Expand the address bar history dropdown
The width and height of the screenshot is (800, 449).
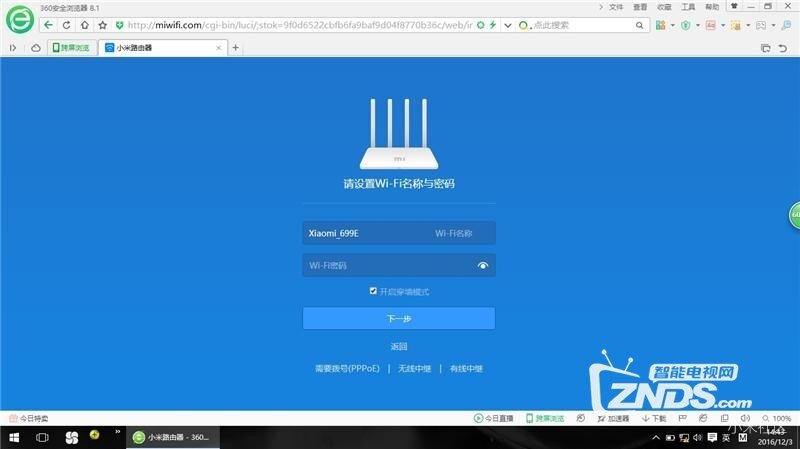click(x=508, y=25)
